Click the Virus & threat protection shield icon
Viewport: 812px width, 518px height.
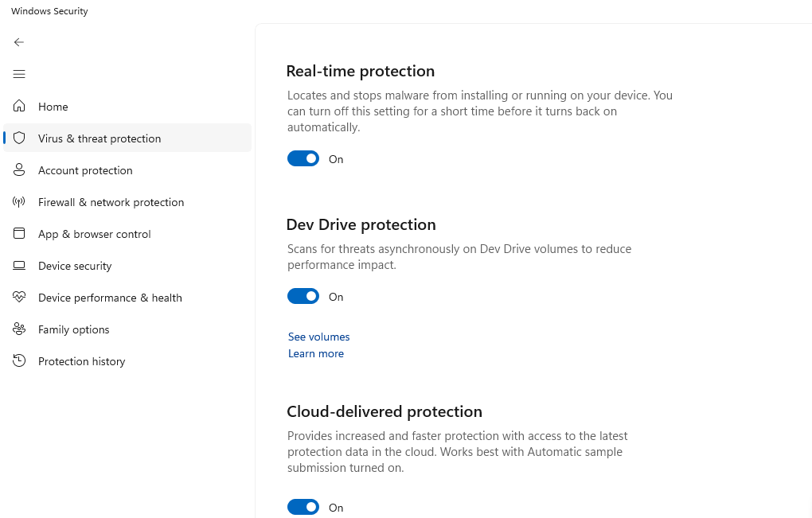(x=19, y=138)
